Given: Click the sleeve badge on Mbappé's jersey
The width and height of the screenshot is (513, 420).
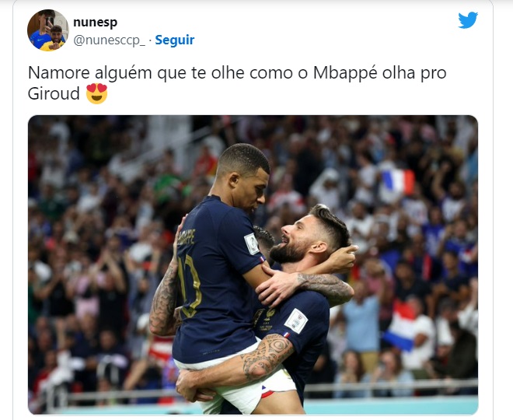Looking at the screenshot, I should 252,244.
